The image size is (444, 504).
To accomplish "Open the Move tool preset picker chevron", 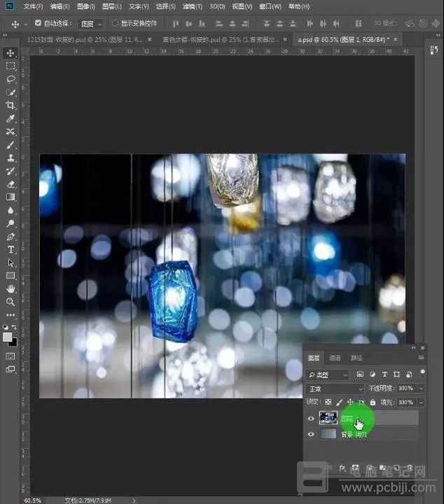I will coord(26,24).
